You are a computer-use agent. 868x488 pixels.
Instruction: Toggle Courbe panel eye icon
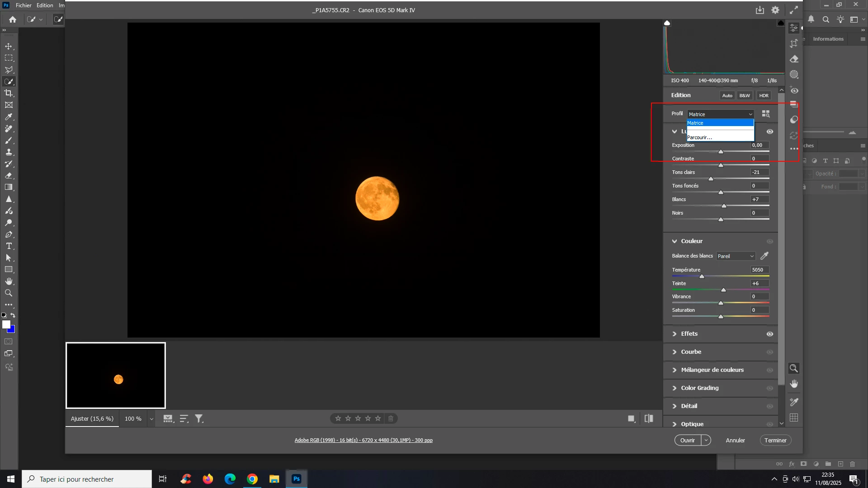(769, 352)
